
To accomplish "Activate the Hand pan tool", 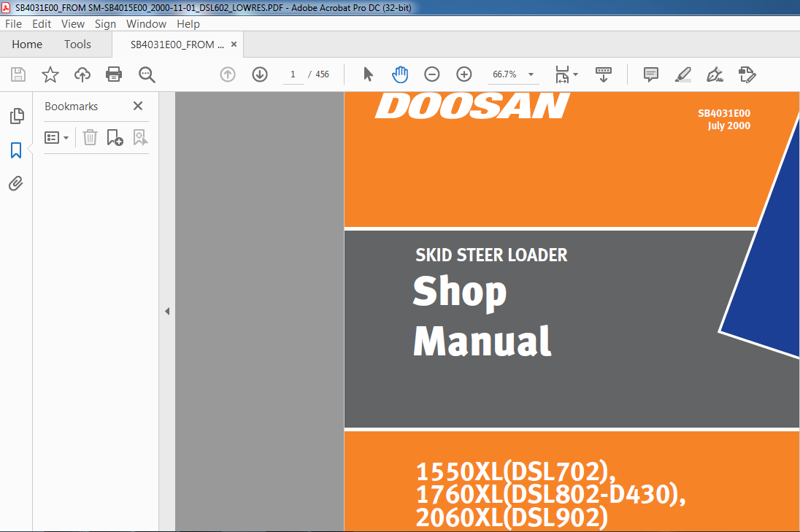I will (400, 74).
